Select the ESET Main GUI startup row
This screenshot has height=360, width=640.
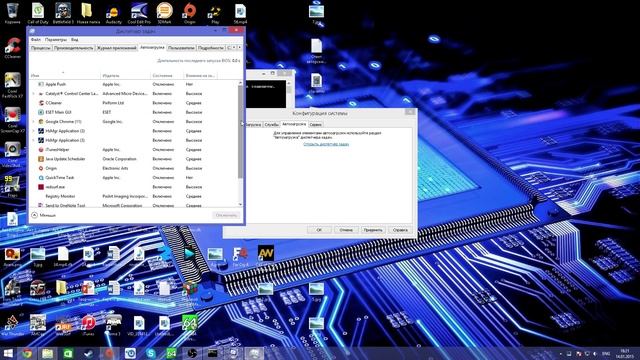pos(134,112)
